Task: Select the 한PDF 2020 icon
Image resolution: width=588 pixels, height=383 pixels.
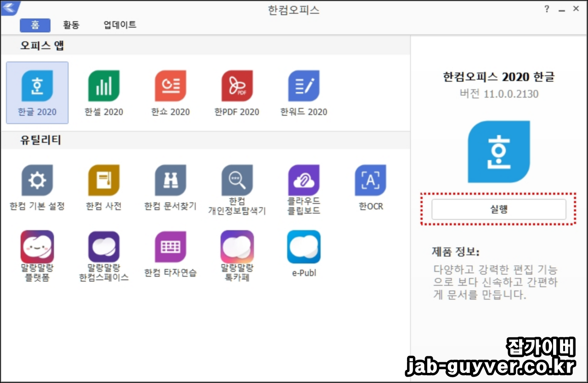Action: pyautogui.click(x=237, y=86)
